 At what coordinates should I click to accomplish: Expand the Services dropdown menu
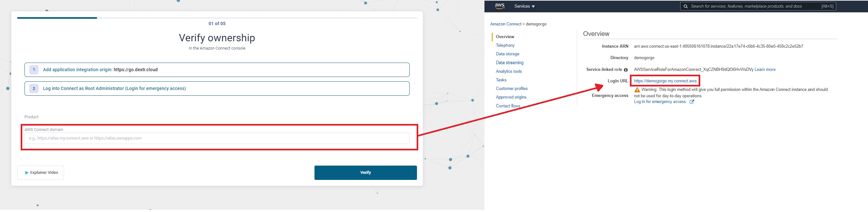524,6
